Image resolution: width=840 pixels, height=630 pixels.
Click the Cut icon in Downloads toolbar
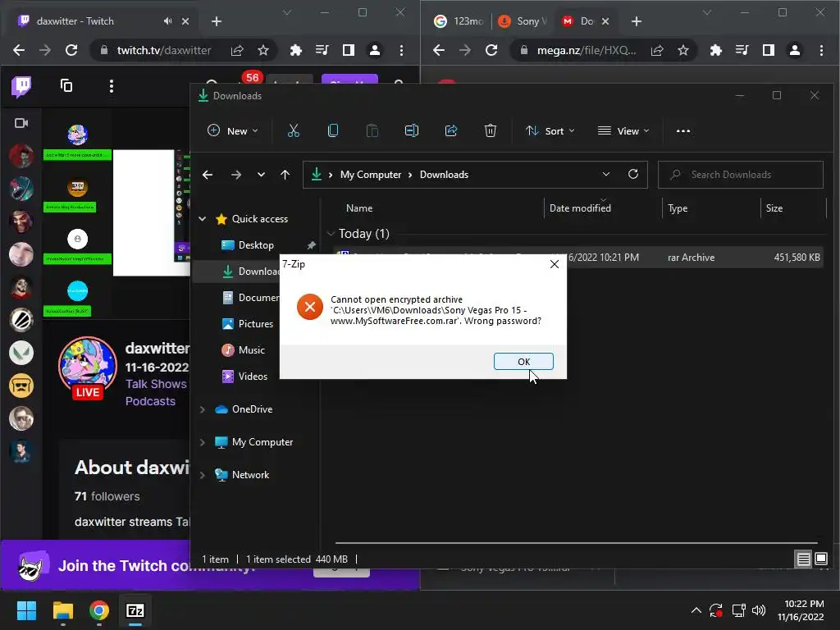pyautogui.click(x=294, y=130)
